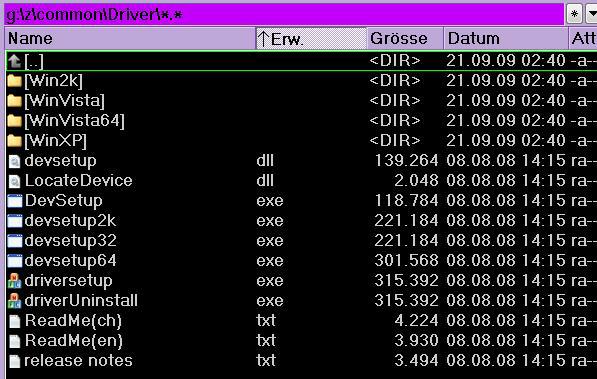Image resolution: width=597 pixels, height=379 pixels.
Task: Click the 118.784 size value
Action: pos(406,201)
